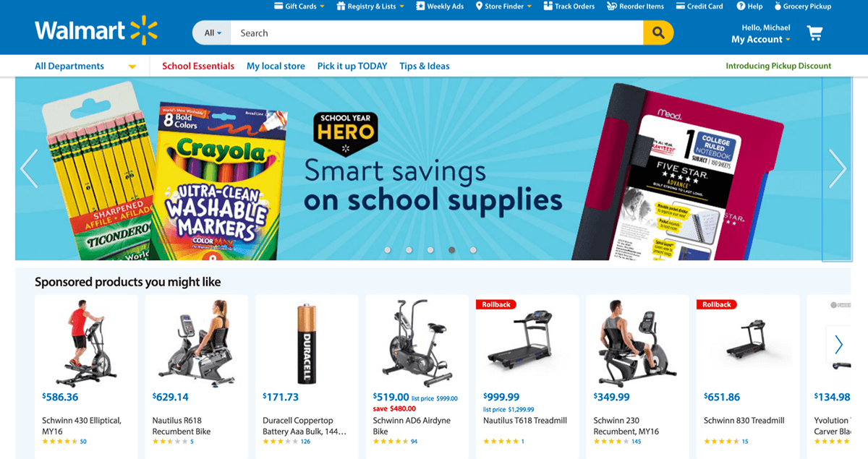This screenshot has width=868, height=459.
Task: Open the School Essentials tab
Action: pyautogui.click(x=198, y=66)
